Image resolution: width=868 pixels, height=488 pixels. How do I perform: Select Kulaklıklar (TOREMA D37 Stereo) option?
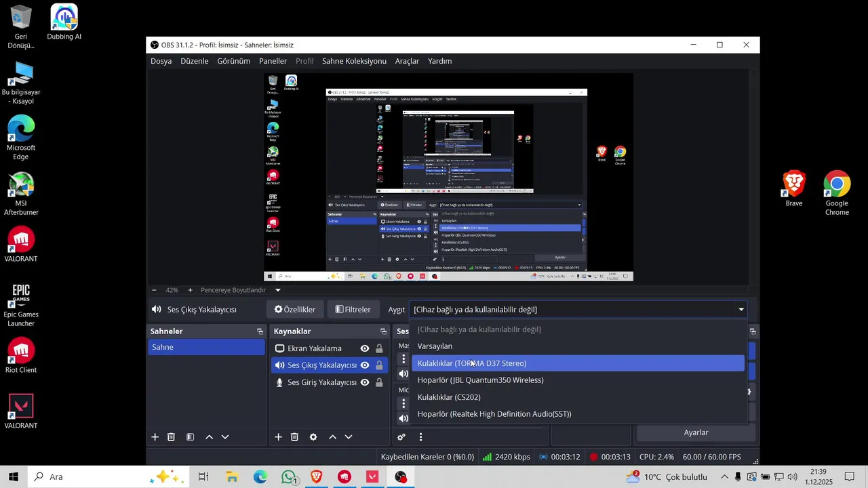click(x=578, y=363)
